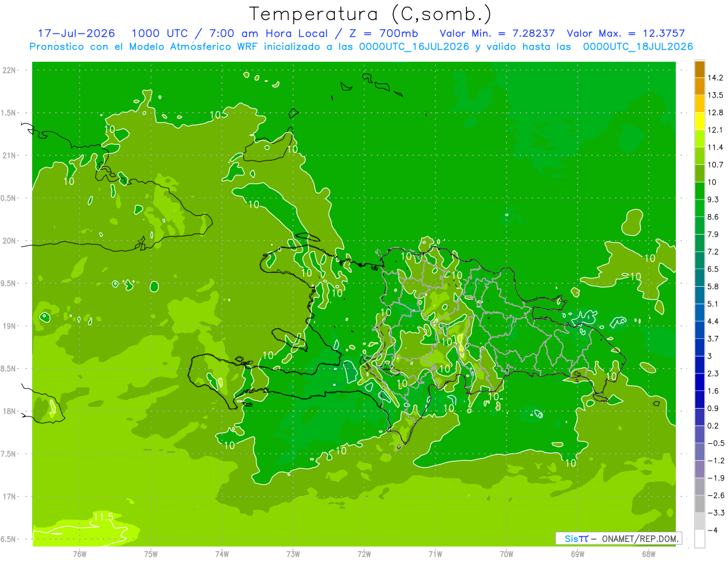Select valid-until time "0000UTC_18JUL2026"

point(638,47)
